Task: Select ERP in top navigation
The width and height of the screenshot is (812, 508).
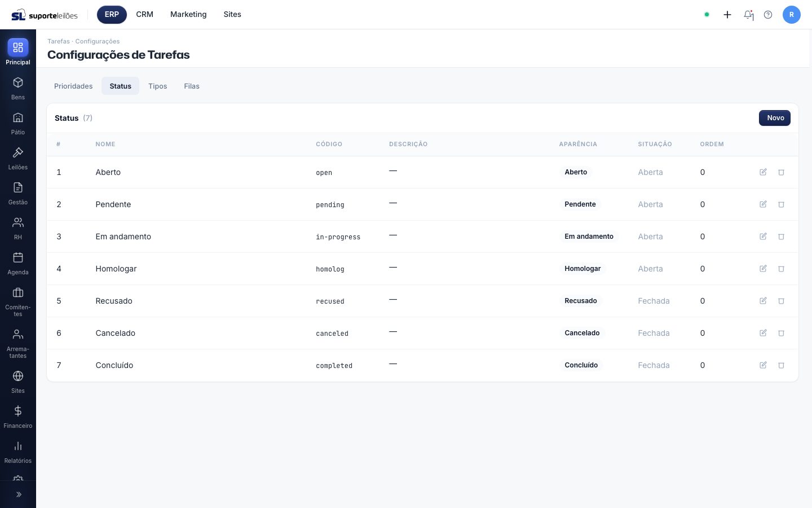Action: point(112,15)
